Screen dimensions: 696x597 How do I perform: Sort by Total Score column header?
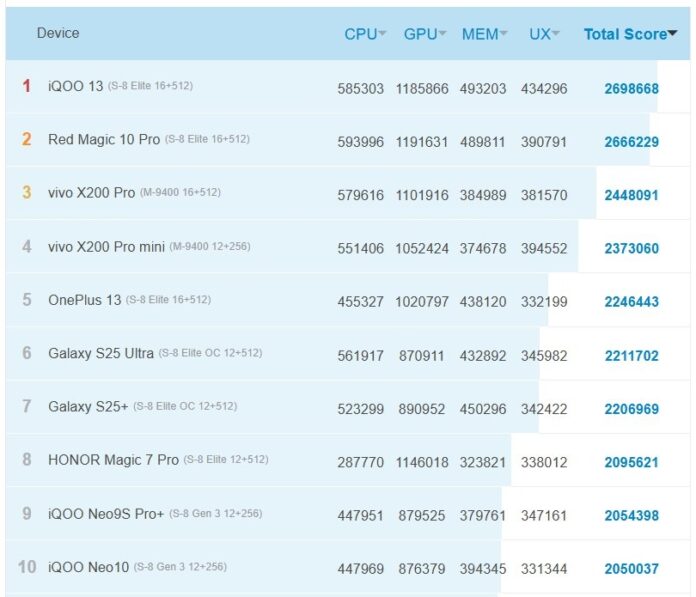coord(630,34)
